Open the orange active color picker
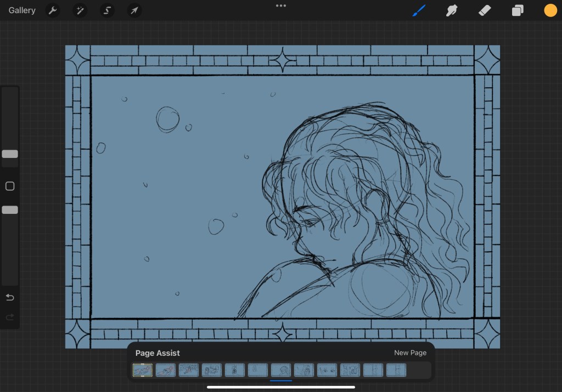Viewport: 562px width, 392px height. point(550,10)
